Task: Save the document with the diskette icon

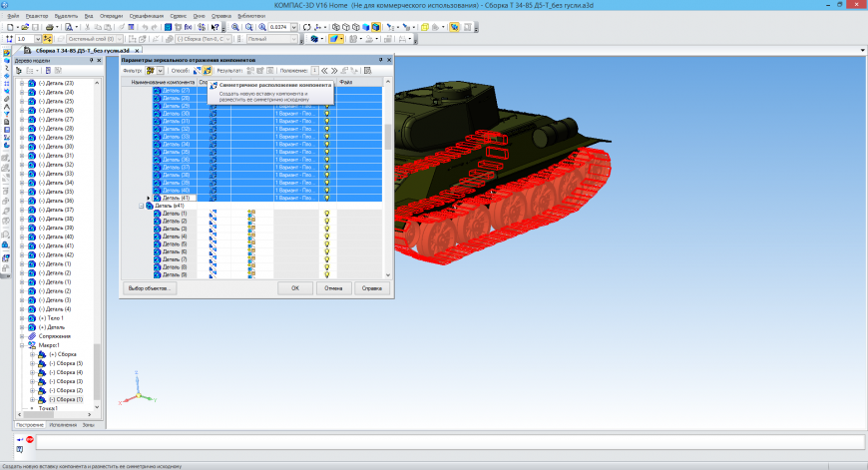Action: click(36, 27)
